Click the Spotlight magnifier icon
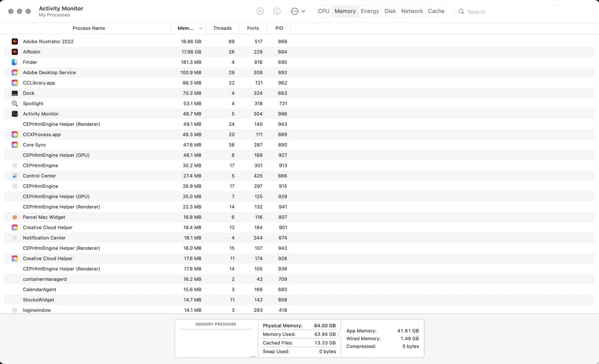 click(x=15, y=103)
